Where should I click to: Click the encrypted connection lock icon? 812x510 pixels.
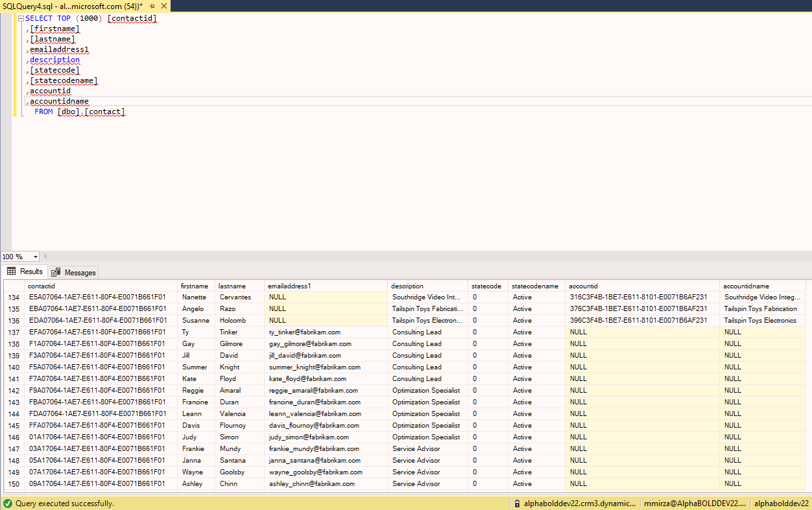coord(516,503)
